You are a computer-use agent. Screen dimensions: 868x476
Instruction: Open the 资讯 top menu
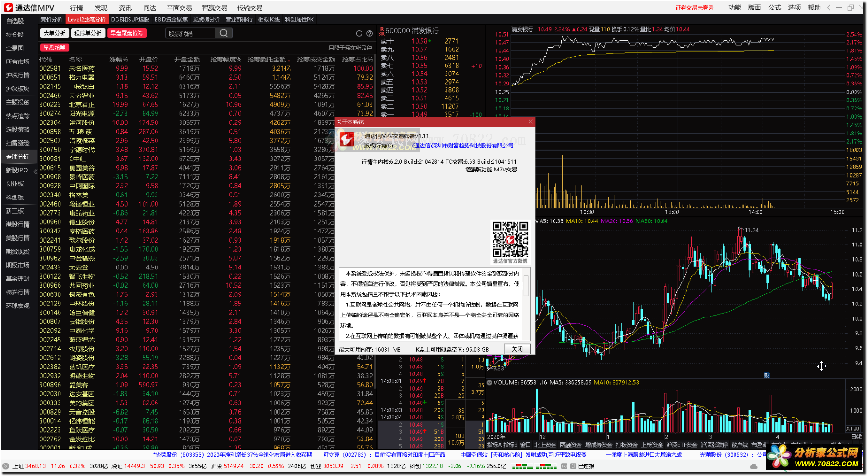coord(125,8)
